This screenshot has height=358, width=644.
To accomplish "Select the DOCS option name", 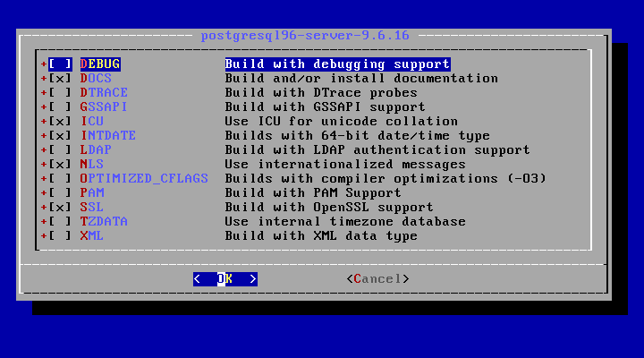I will click(x=96, y=78).
